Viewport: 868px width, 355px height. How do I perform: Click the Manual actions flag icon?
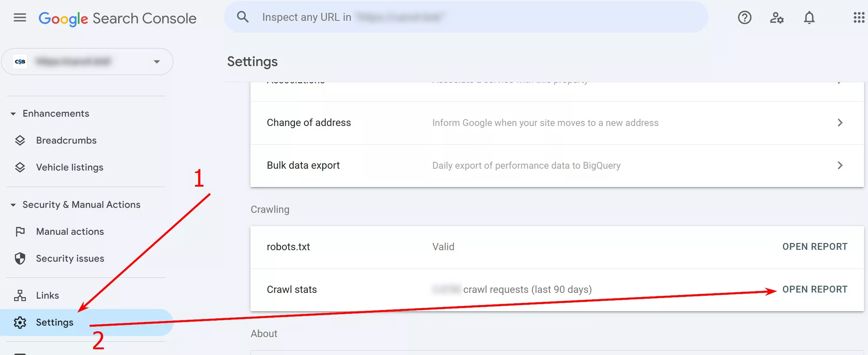[x=20, y=232]
